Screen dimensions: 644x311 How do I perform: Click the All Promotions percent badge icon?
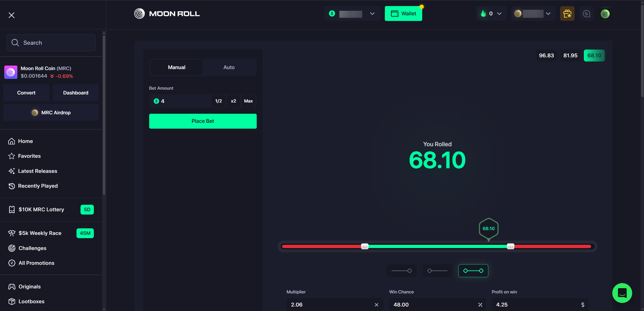12,263
